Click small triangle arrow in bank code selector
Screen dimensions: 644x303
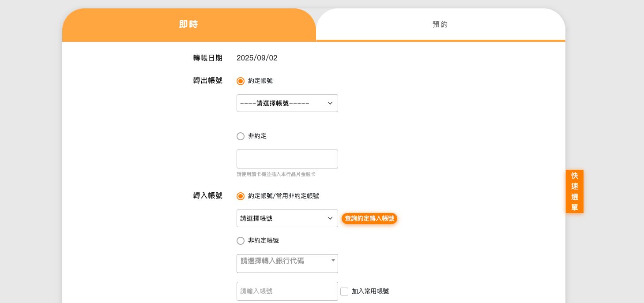click(x=333, y=261)
